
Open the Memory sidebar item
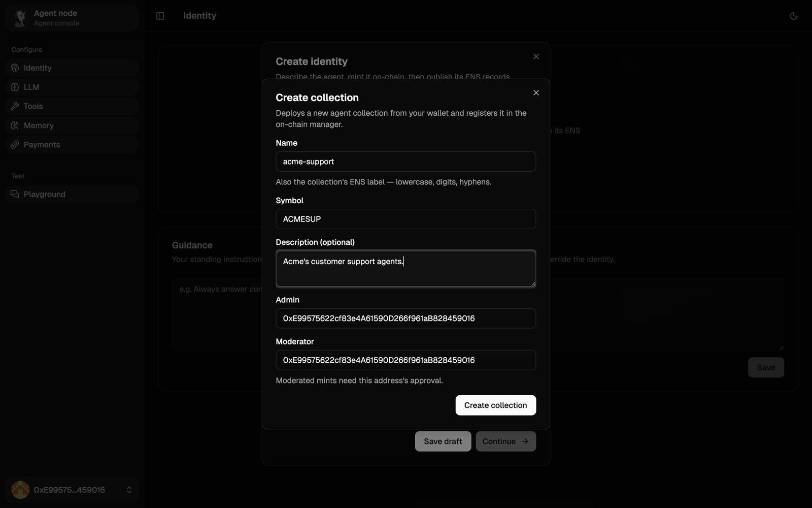(72, 125)
